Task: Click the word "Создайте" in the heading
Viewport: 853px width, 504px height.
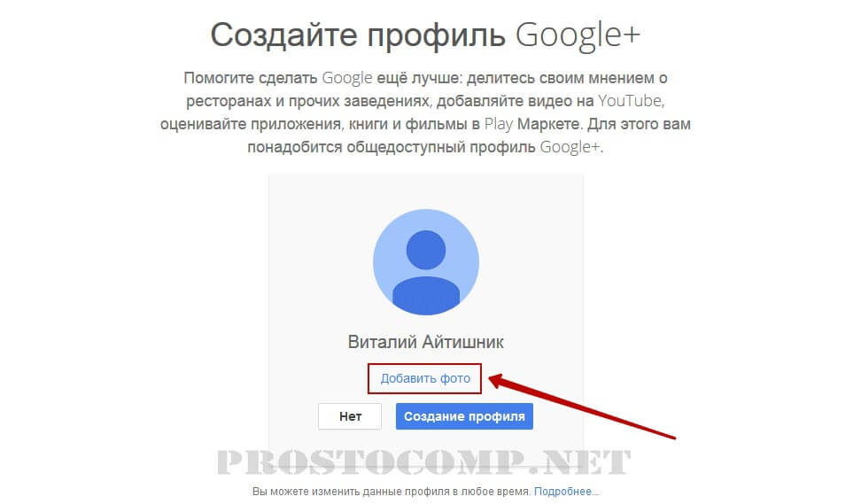Action: click(x=284, y=35)
